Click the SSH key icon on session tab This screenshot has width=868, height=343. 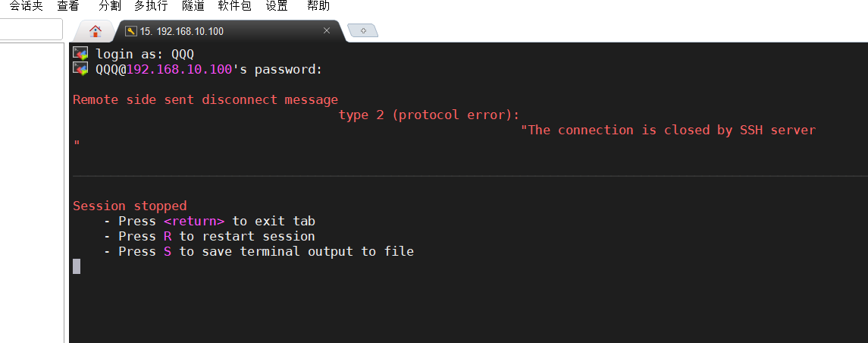point(130,31)
